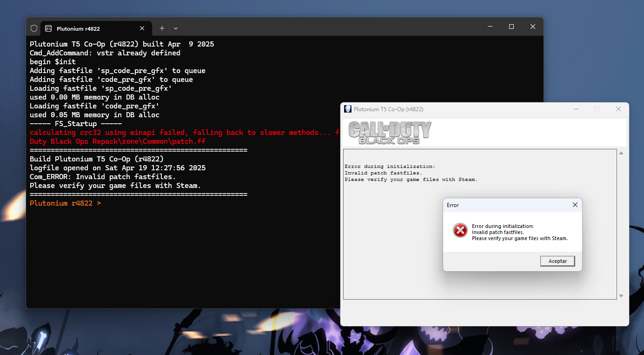Click 'begin $init' terminal line
644x355 pixels.
tap(53, 62)
